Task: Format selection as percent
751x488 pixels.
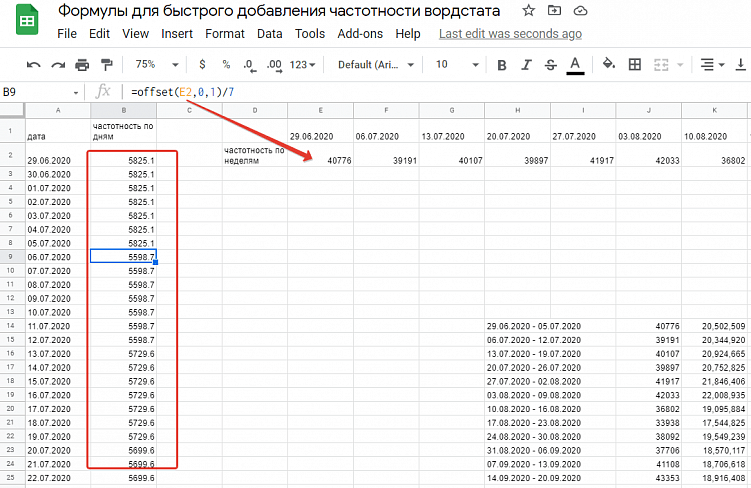Action: (226, 65)
